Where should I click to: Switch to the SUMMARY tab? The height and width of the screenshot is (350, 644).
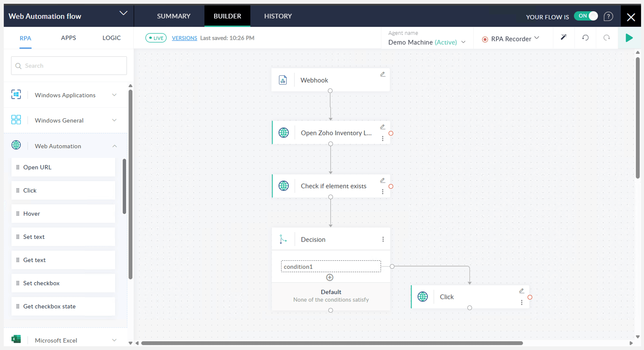point(173,16)
